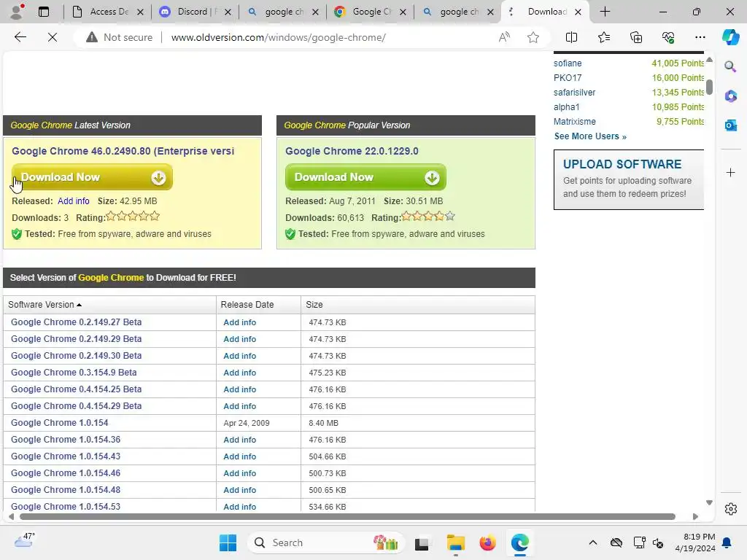
Task: Add a sidebar app with plus icon
Action: coord(730,172)
